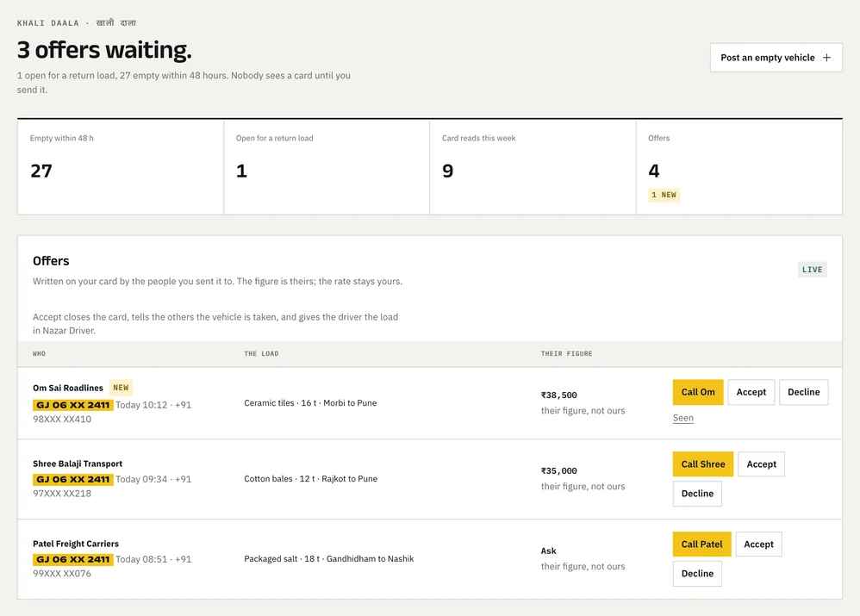Call Shree Balaji Transport
860x616 pixels.
pyautogui.click(x=702, y=464)
